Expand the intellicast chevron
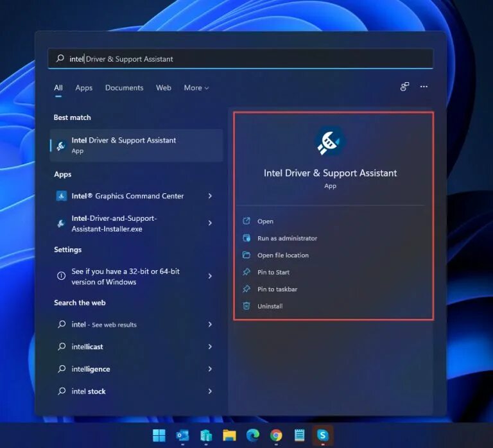Screen dimensions: 493x448 click(210, 347)
